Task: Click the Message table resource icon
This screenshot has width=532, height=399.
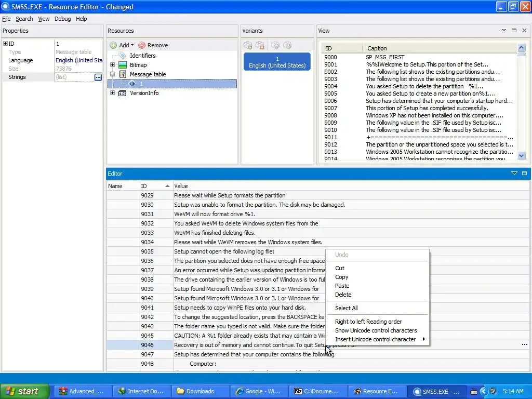Action: pos(123,74)
